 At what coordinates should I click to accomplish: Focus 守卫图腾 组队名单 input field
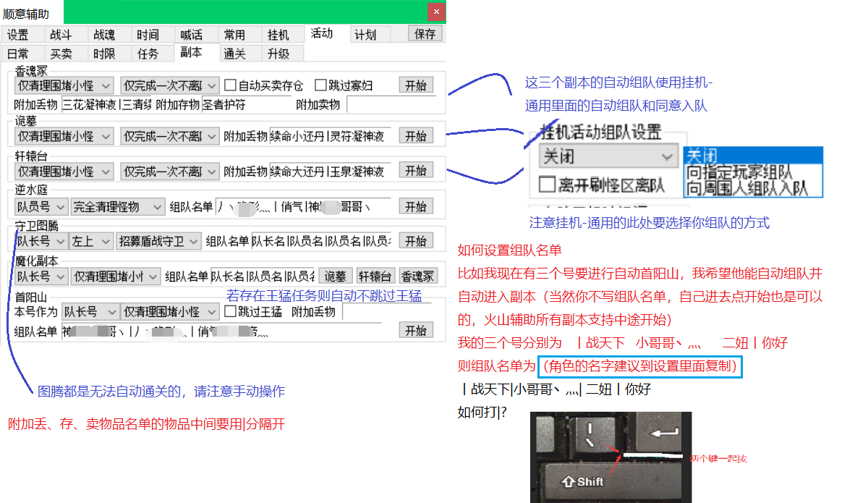pyautogui.click(x=321, y=241)
